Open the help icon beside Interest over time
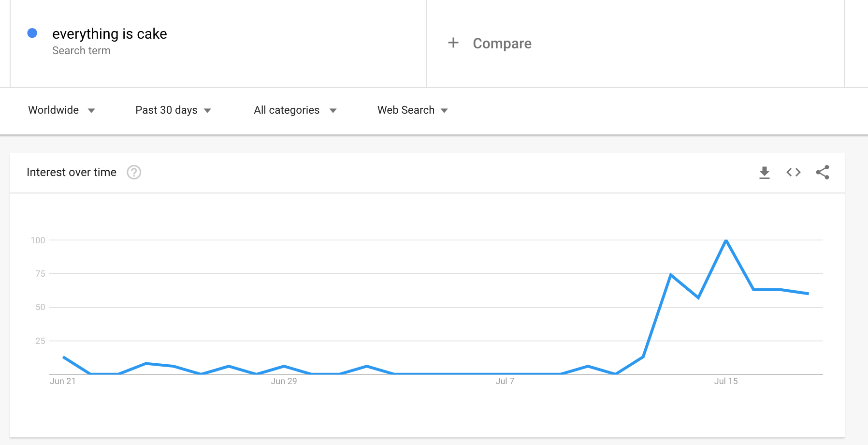The height and width of the screenshot is (445, 868). [134, 172]
